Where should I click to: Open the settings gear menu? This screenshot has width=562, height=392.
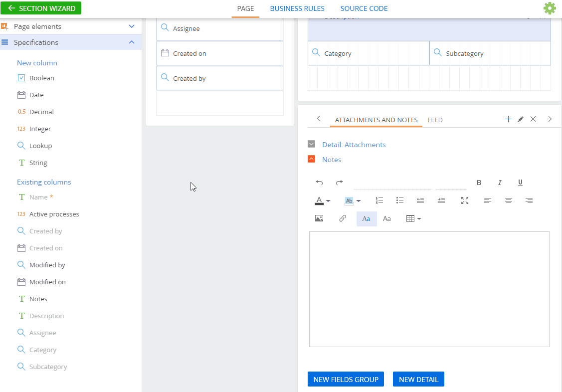[x=550, y=8]
